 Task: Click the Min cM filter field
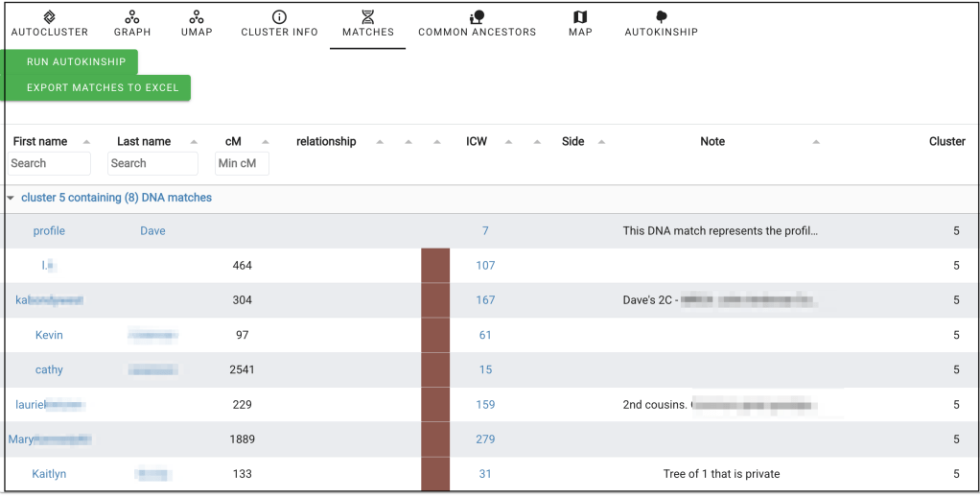(242, 163)
